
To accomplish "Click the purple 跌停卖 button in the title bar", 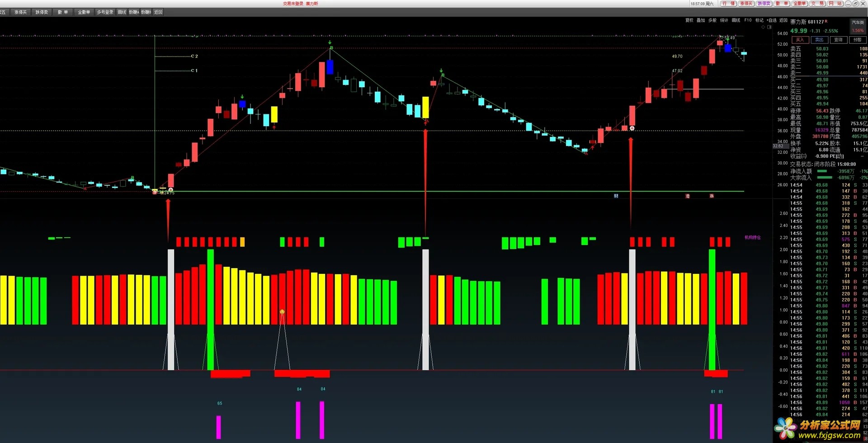I will (764, 4).
